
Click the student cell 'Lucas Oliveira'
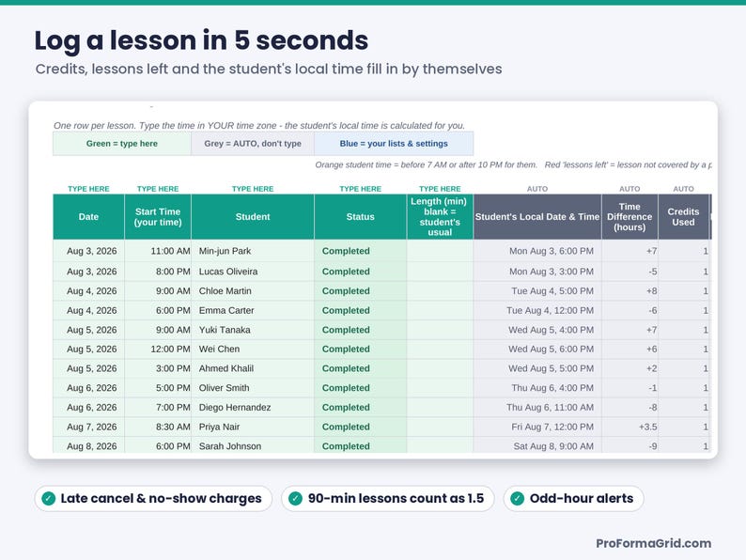[x=253, y=272]
